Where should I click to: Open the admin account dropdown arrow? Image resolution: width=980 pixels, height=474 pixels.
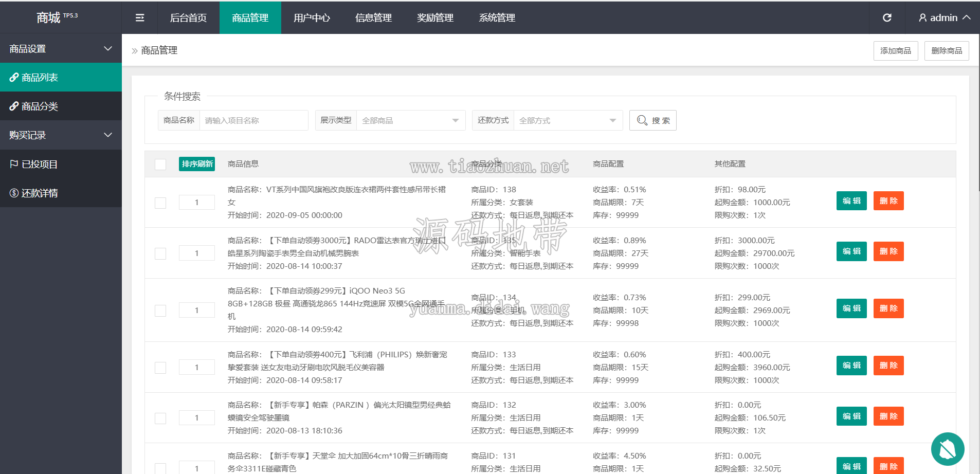click(967, 17)
